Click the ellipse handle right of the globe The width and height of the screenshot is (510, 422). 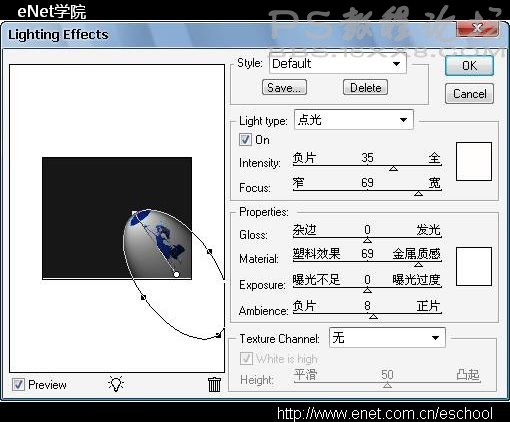coord(210,251)
